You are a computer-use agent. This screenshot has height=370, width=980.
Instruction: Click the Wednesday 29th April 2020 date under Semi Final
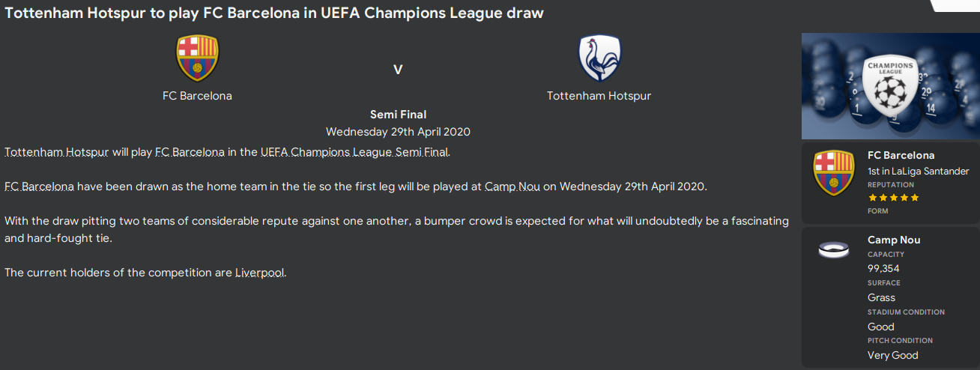click(398, 132)
